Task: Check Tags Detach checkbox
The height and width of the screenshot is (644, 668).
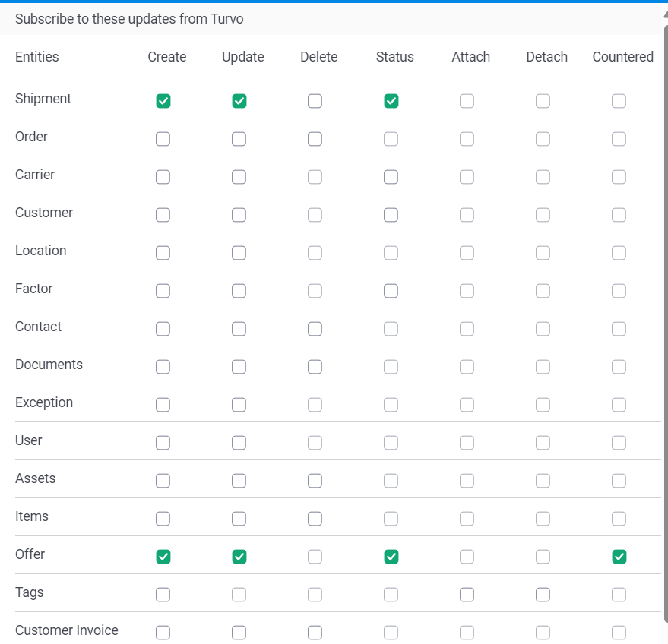Action: (543, 594)
